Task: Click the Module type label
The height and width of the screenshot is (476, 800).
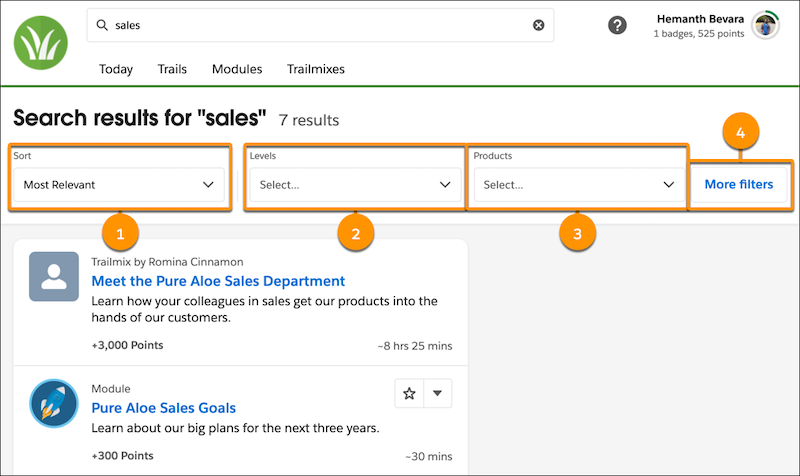Action: [x=111, y=389]
